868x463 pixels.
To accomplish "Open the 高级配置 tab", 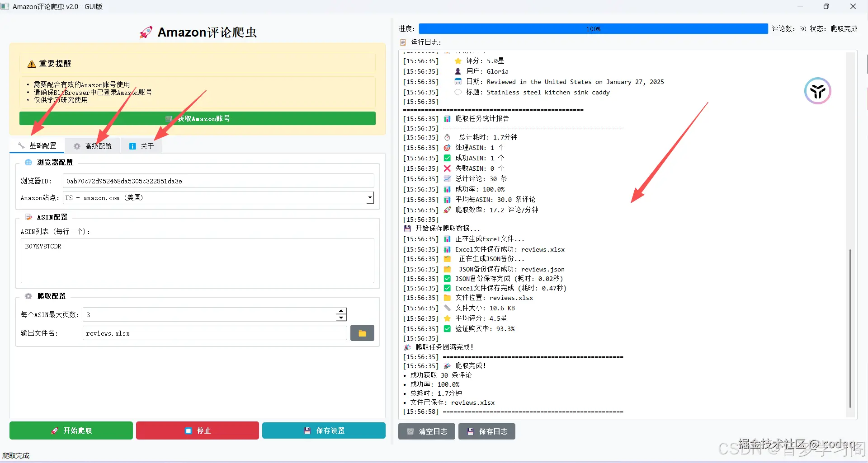I will coord(93,146).
